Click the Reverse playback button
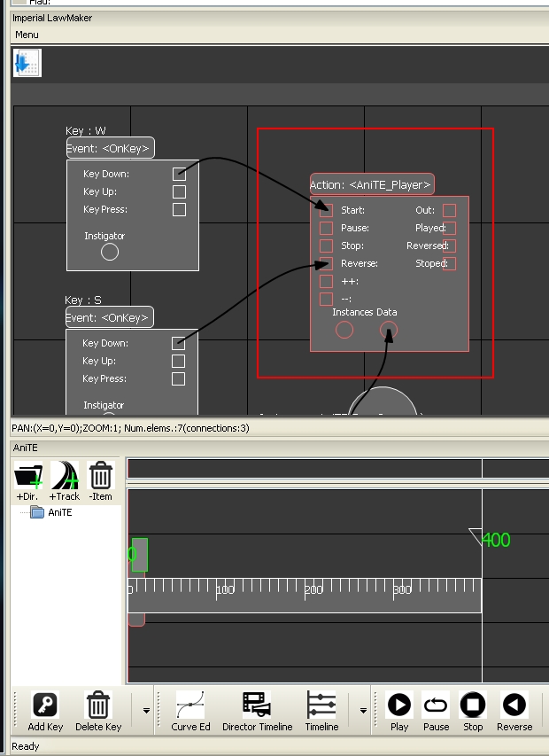 (x=514, y=711)
